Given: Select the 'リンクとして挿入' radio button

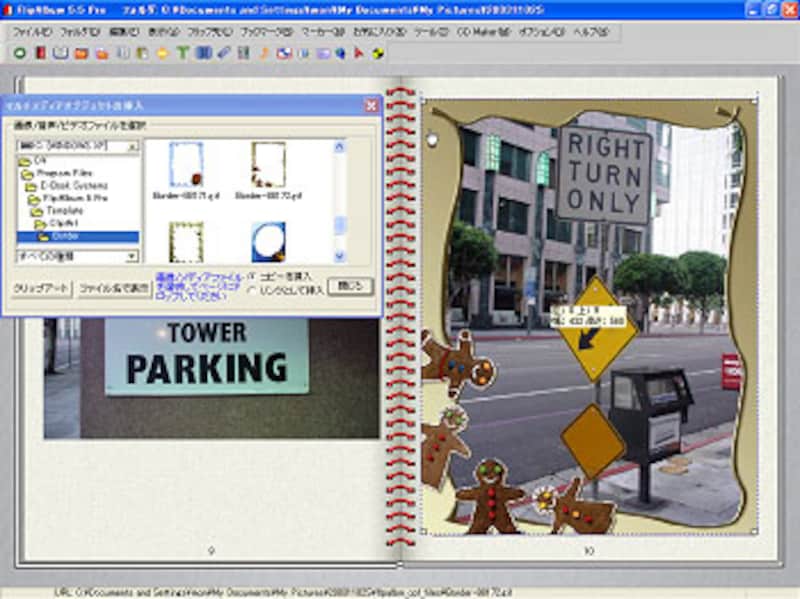Looking at the screenshot, I should (x=251, y=290).
